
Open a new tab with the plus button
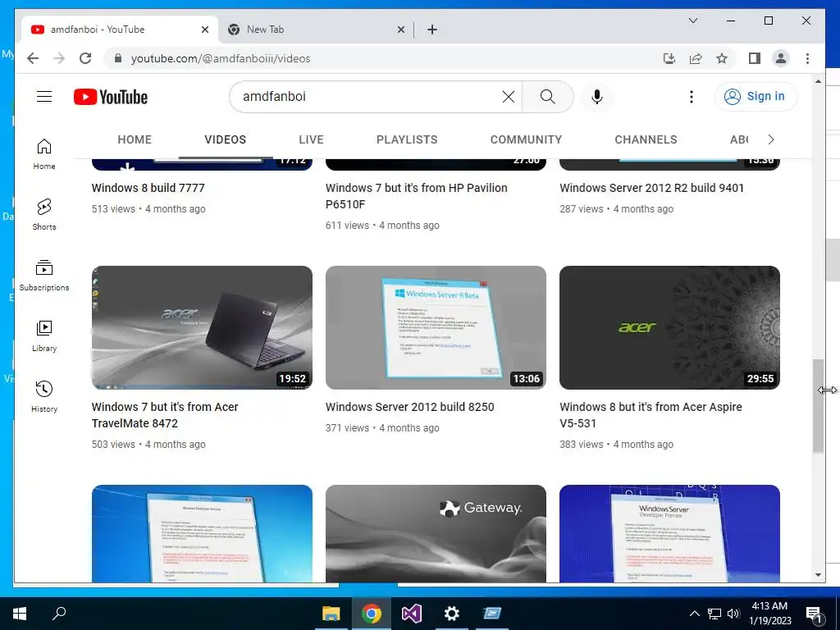point(432,30)
